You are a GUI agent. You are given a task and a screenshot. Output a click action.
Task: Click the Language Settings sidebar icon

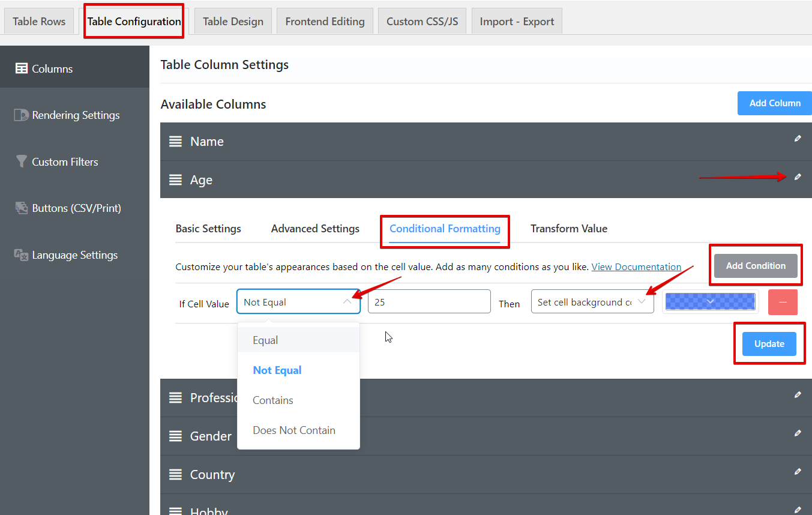point(22,255)
